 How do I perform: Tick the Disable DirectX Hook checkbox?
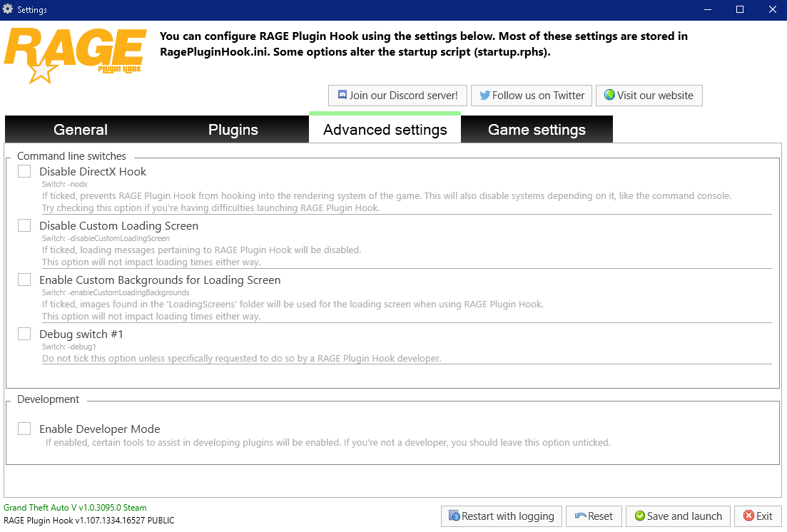tap(25, 171)
